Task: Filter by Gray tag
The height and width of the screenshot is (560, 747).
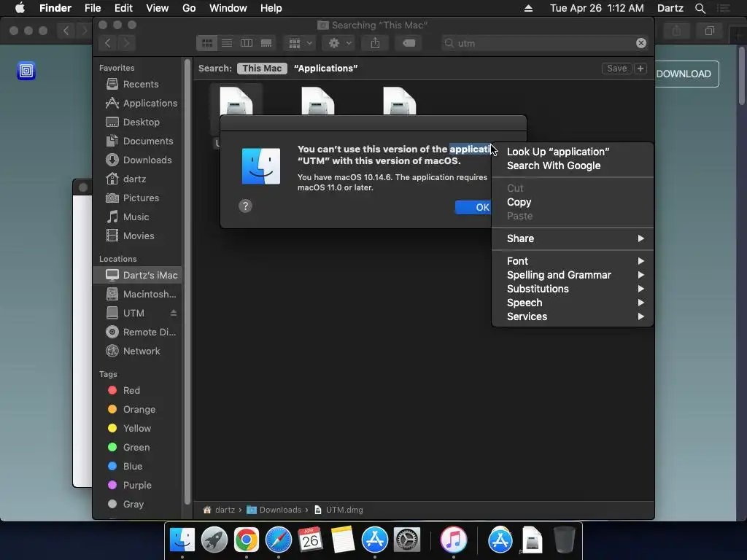Action: coord(137,505)
